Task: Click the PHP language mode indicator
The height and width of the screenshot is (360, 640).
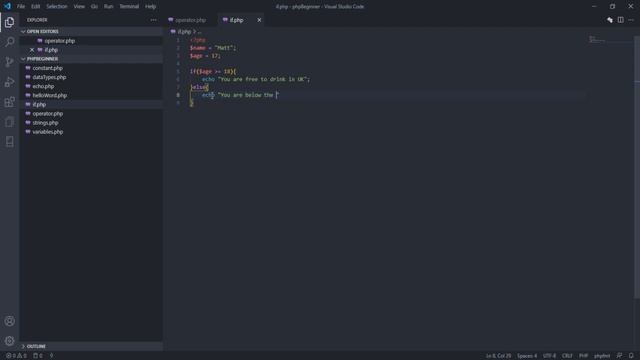Action: click(583, 356)
